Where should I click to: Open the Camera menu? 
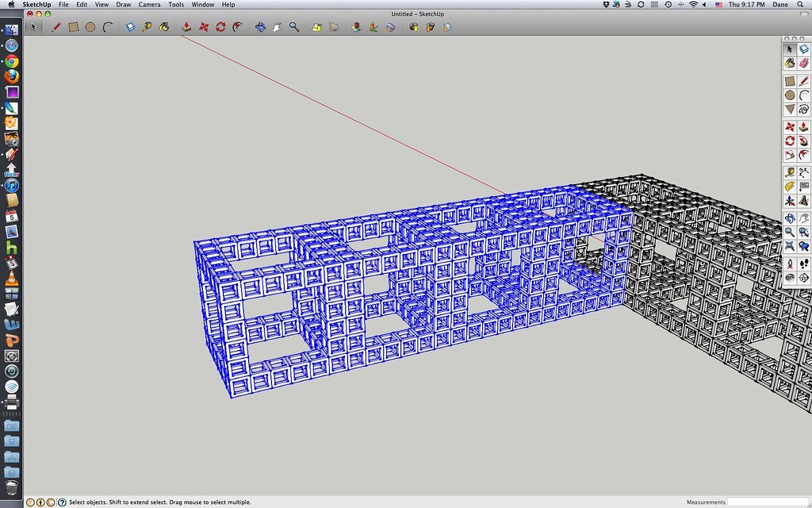point(149,5)
